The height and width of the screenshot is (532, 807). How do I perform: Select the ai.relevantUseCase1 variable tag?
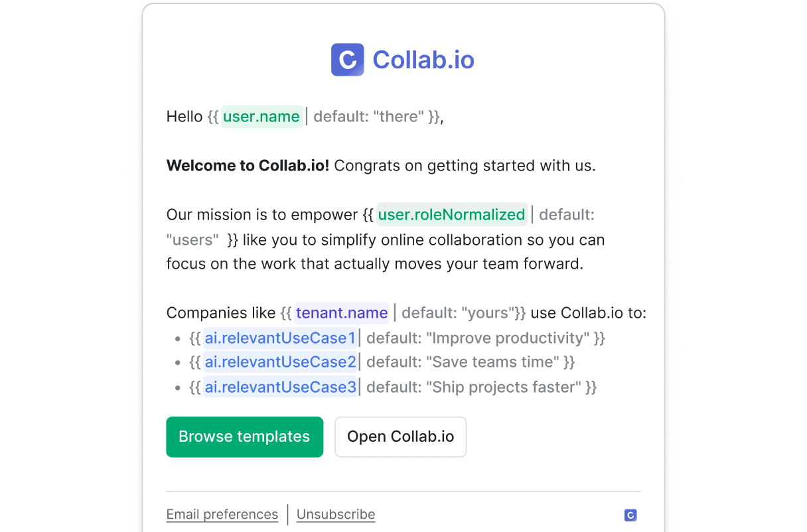tap(280, 338)
